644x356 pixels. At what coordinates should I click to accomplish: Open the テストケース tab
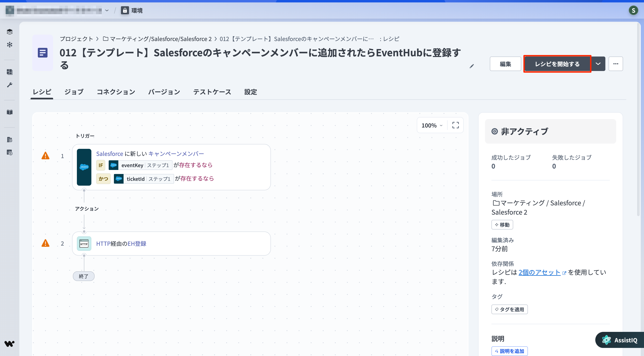click(x=212, y=92)
